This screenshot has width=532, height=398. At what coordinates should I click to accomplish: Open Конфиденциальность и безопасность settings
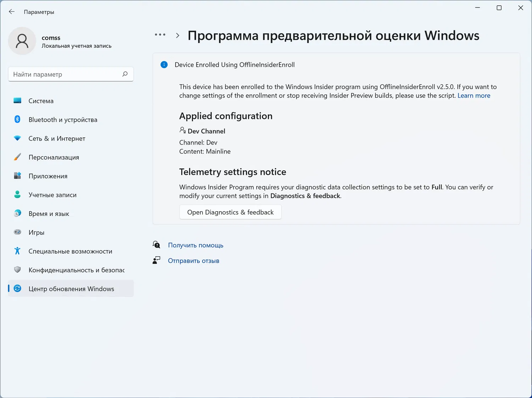point(71,270)
